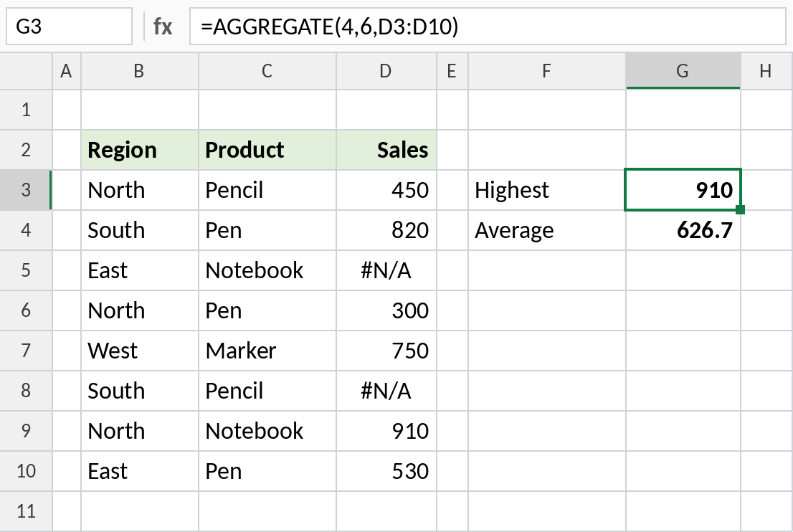Select column C header
This screenshot has height=532, width=793.
coord(267,71)
